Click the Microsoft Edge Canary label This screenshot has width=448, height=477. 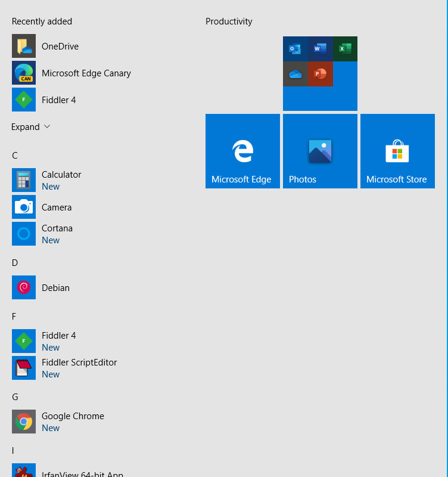tap(86, 73)
